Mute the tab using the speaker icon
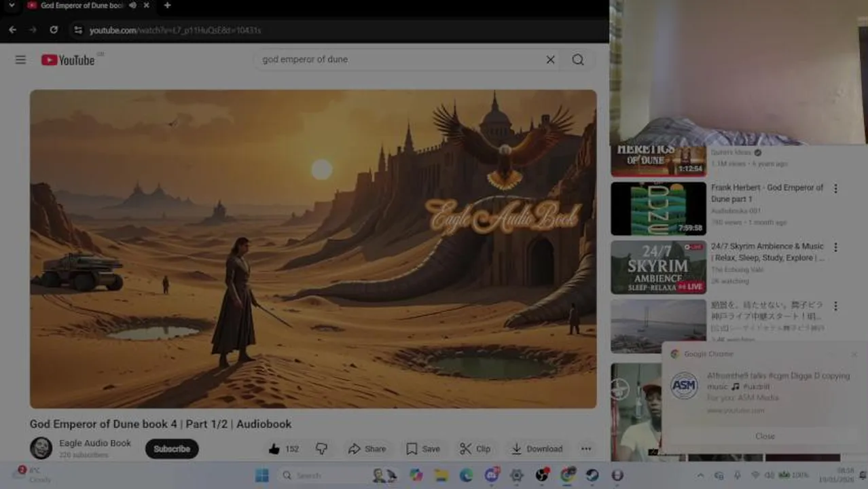This screenshot has width=868, height=489. pyautogui.click(x=132, y=5)
